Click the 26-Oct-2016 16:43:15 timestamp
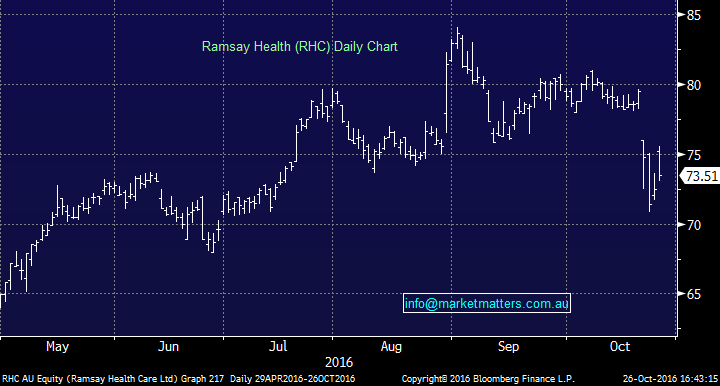 click(670, 379)
